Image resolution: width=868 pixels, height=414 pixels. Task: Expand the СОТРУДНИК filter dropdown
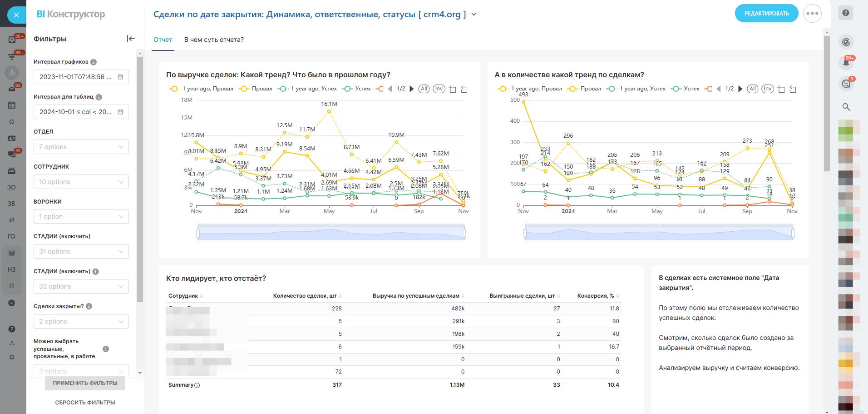point(81,182)
